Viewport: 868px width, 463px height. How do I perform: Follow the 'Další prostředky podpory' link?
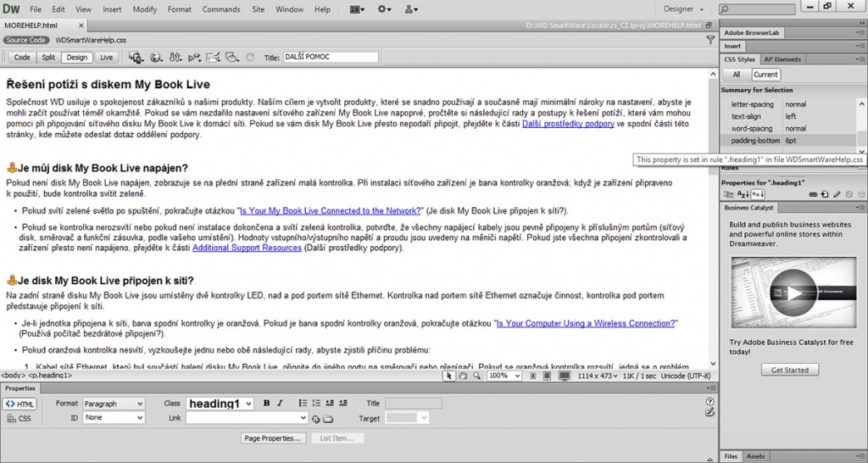tap(568, 124)
